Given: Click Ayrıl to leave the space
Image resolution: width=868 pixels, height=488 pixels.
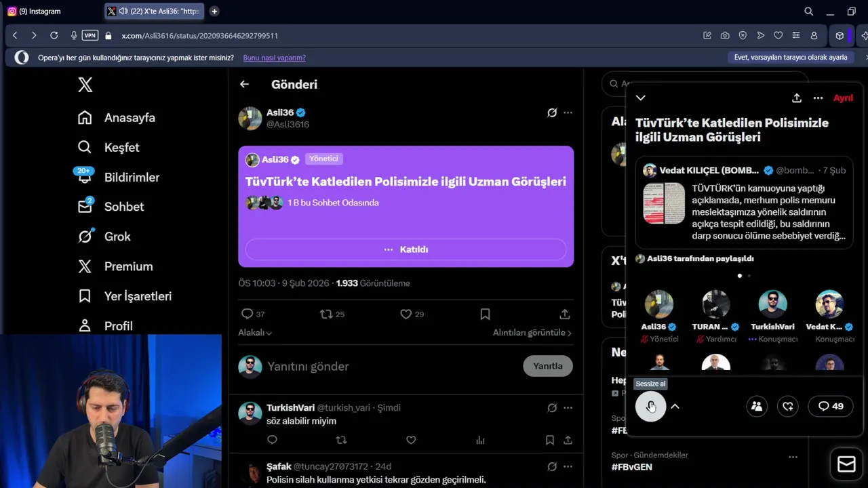Looking at the screenshot, I should click(x=843, y=98).
